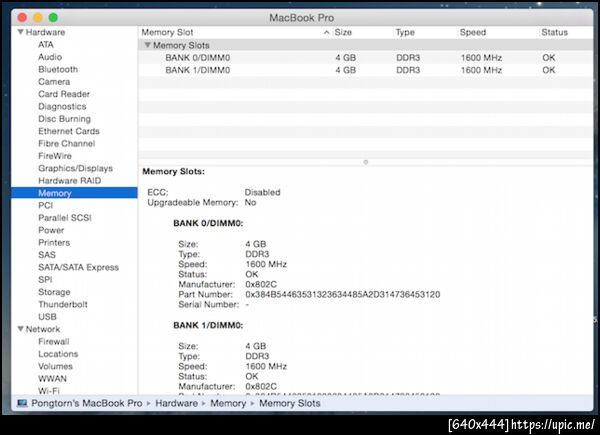Click the green zoom window button
Viewport: 600px width, 435px height.
pos(53,18)
